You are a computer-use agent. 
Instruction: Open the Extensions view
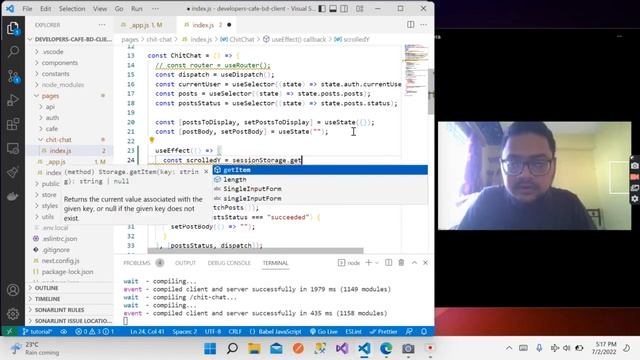pyautogui.click(x=13, y=124)
